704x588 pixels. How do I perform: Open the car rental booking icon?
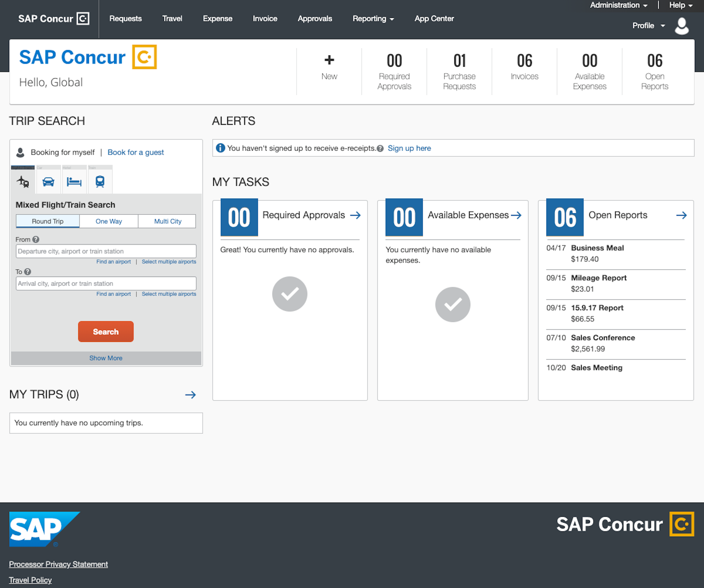pos(48,181)
